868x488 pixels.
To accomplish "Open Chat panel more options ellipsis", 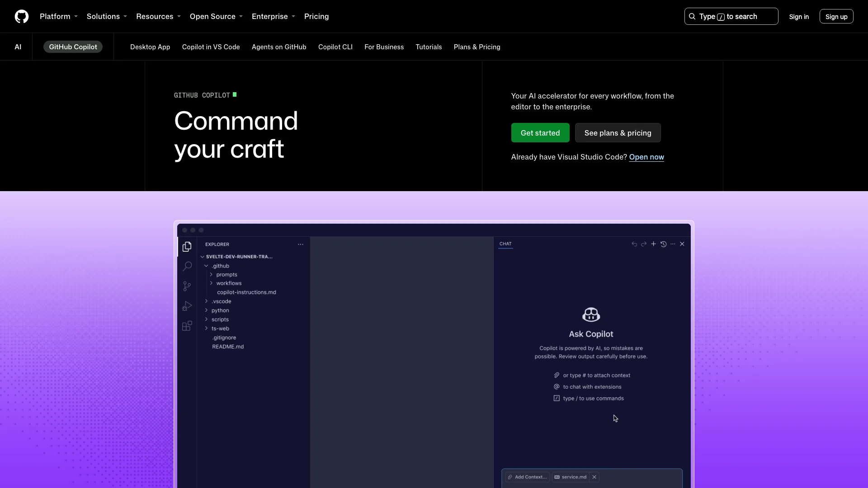I will [673, 244].
